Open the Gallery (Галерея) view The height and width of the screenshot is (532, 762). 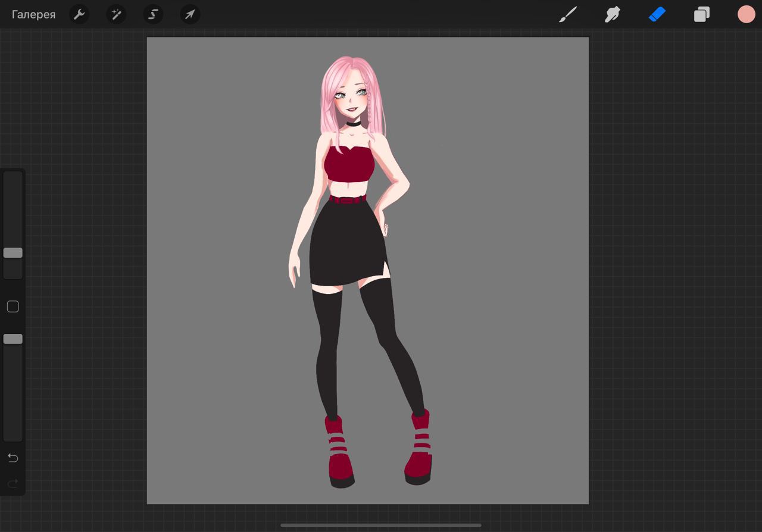pyautogui.click(x=33, y=14)
